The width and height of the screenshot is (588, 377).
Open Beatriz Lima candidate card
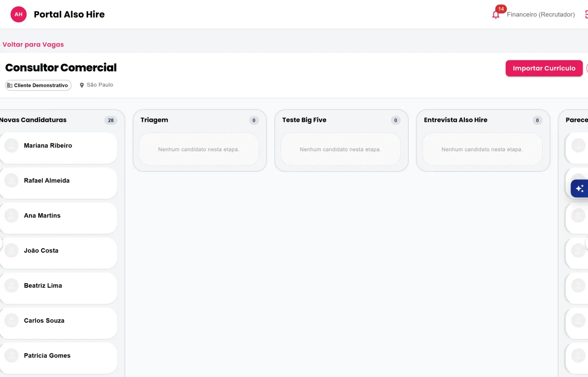58,288
